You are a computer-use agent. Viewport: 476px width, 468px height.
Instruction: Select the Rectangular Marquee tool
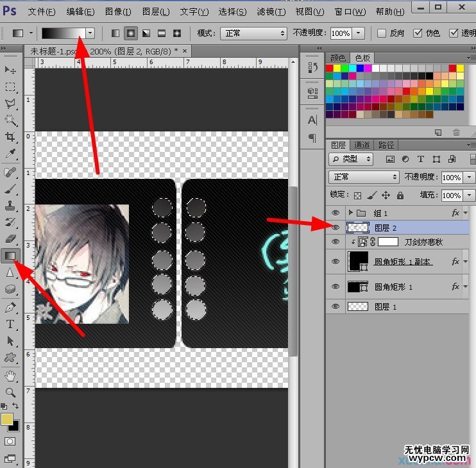click(x=10, y=87)
